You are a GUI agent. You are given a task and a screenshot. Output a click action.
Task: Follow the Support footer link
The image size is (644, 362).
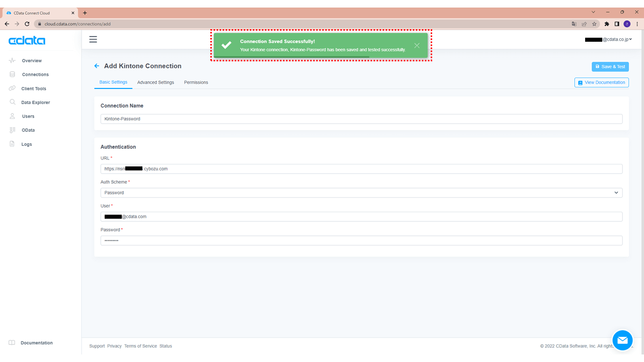click(x=97, y=346)
